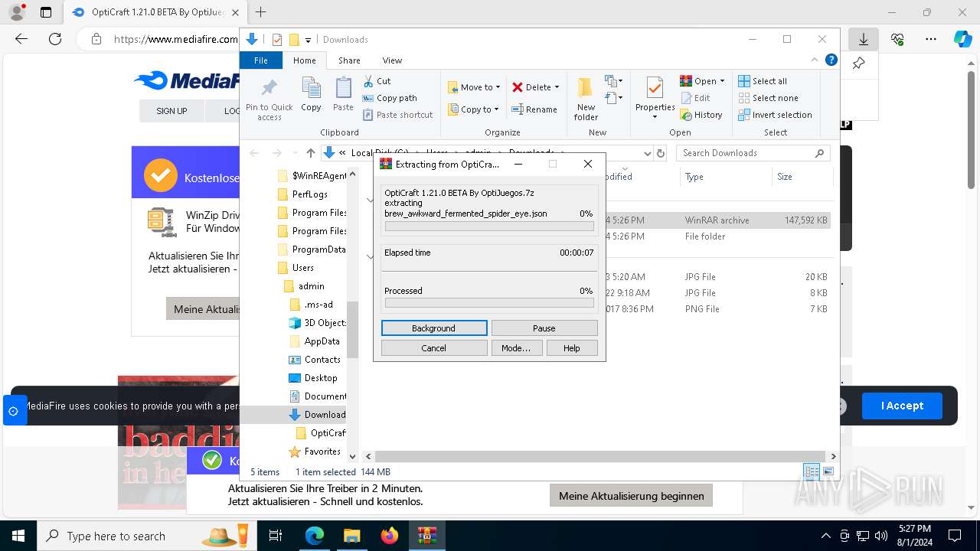Click Help in extraction dialog
Image resolution: width=980 pixels, height=551 pixels.
(572, 347)
